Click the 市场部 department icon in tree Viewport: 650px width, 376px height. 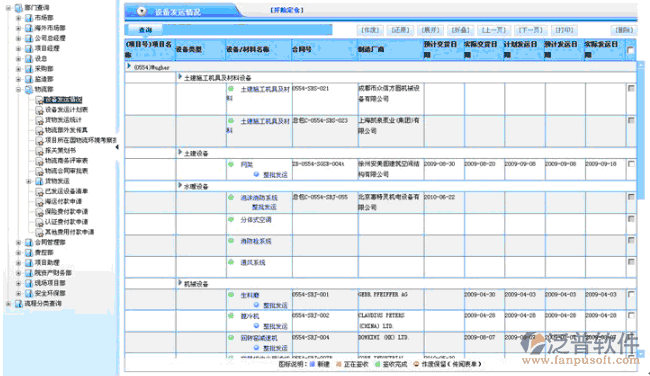[x=29, y=18]
